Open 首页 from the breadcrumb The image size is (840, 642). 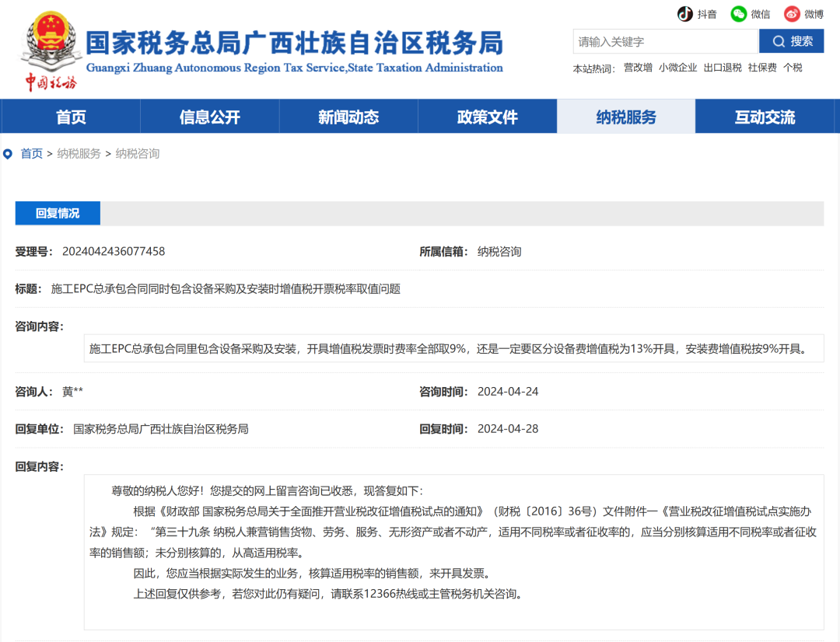[31, 153]
